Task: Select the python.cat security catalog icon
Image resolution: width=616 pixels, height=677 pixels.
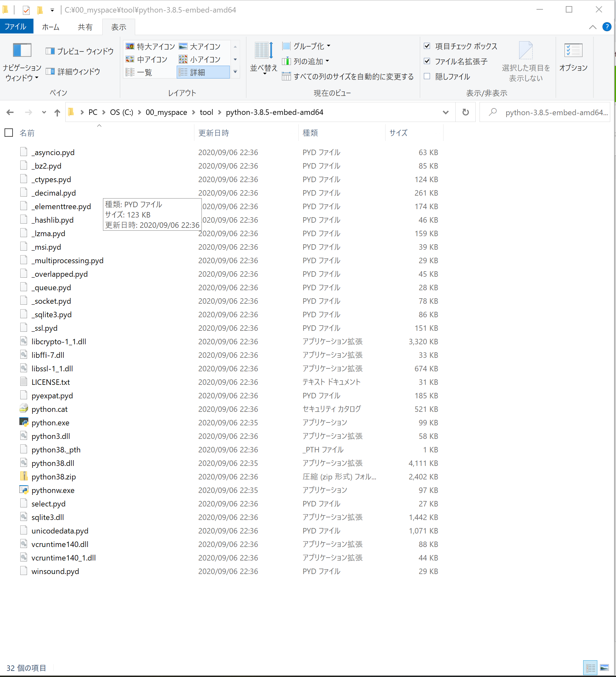Action: (23, 409)
